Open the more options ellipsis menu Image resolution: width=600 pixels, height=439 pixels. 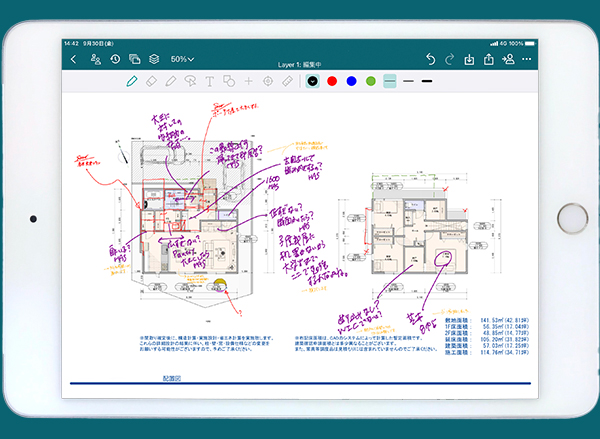point(527,60)
